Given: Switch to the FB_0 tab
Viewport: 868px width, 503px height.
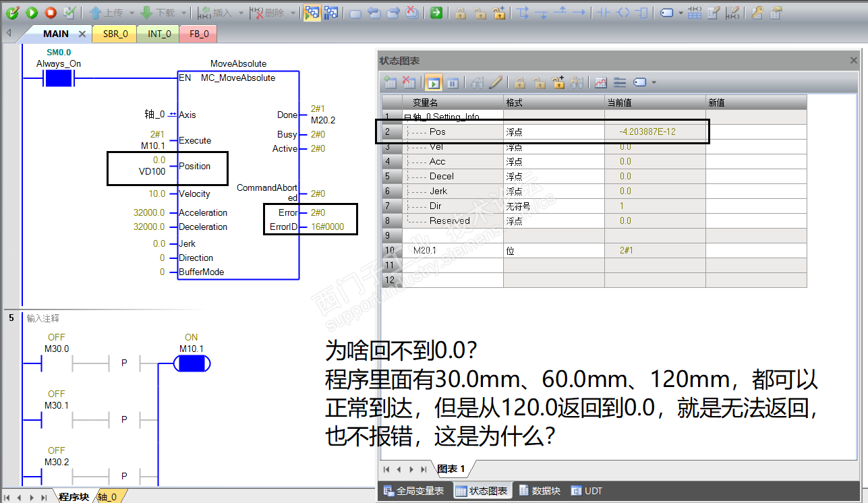Looking at the screenshot, I should pyautogui.click(x=199, y=34).
